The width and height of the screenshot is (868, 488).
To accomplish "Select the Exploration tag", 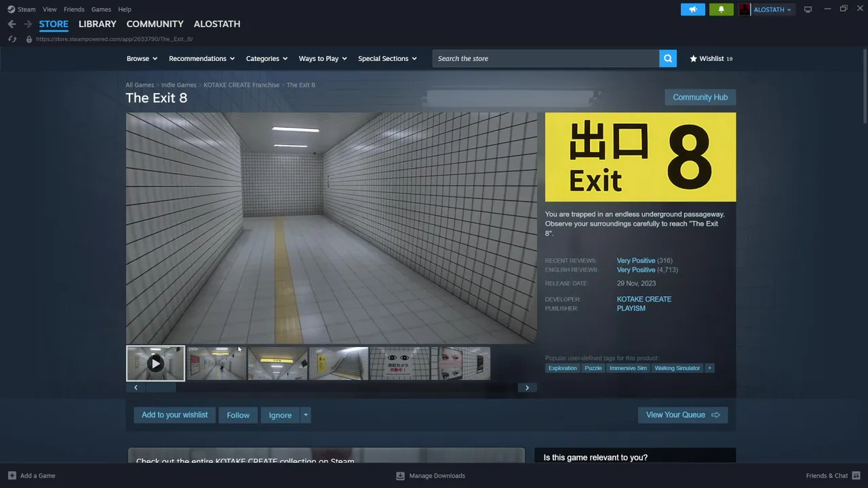I will pyautogui.click(x=563, y=368).
